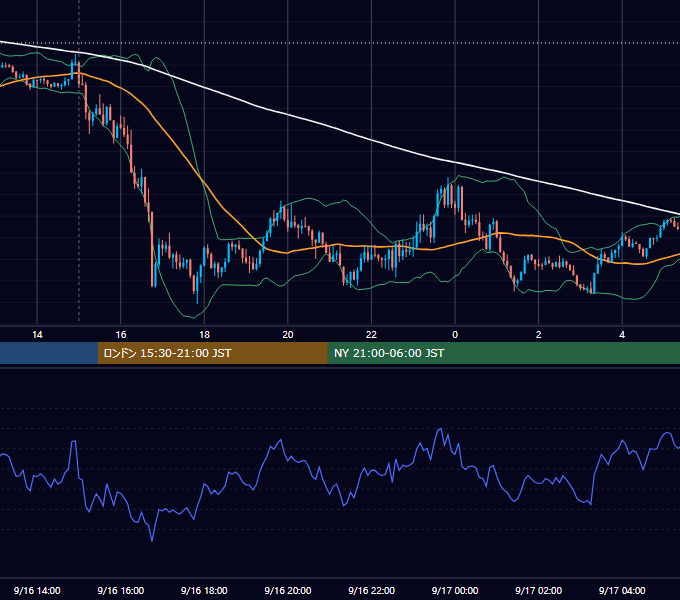680x600 pixels.
Task: Click the 9/16 22:00 time label
Action: 371,590
